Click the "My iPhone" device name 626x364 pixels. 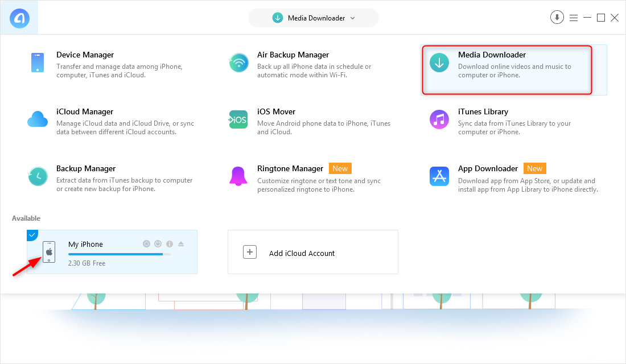[85, 244]
